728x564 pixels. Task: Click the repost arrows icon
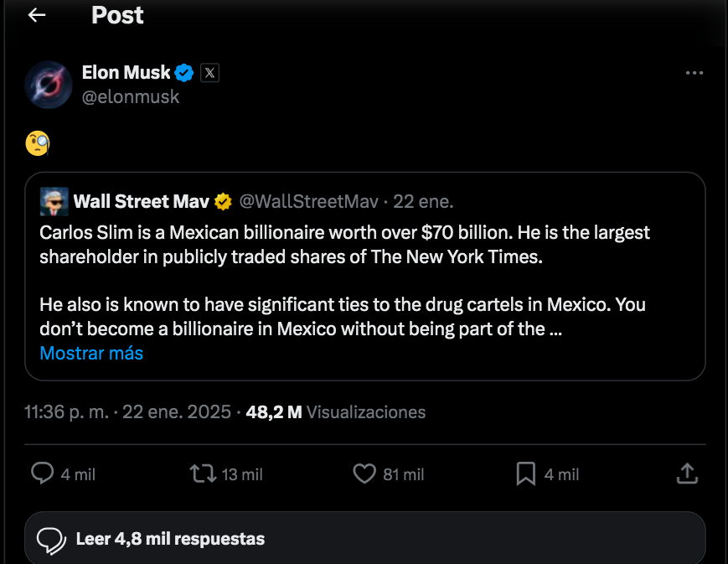click(202, 473)
